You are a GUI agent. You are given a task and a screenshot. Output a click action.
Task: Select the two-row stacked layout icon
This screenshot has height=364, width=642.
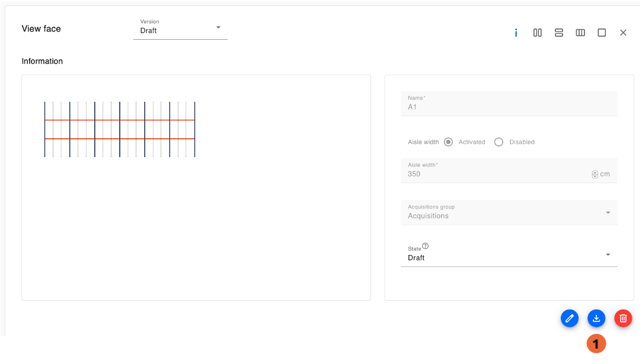[559, 33]
